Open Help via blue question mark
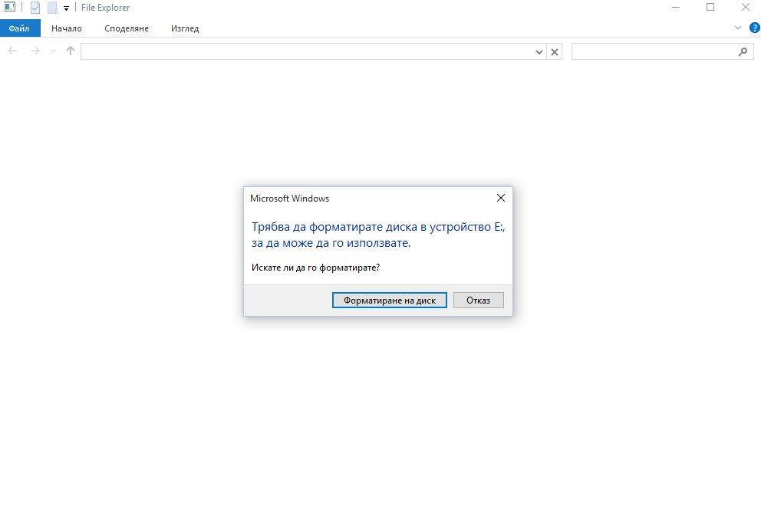The width and height of the screenshot is (761, 532). pyautogui.click(x=754, y=28)
